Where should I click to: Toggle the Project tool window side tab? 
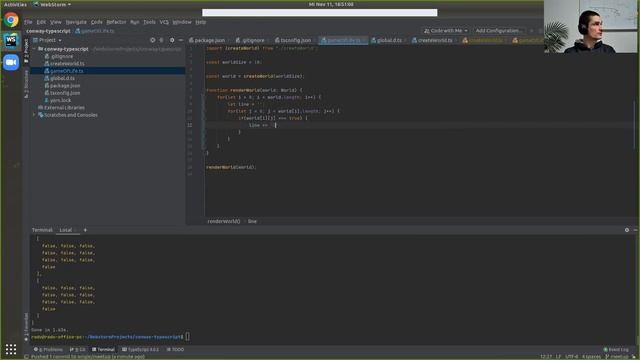point(27,51)
